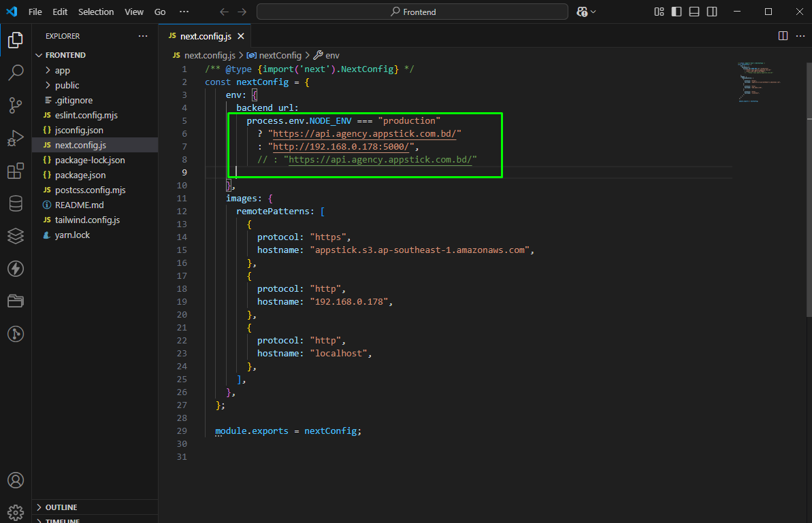Open editor More Actions menu
The height and width of the screenshot is (523, 812).
pyautogui.click(x=800, y=35)
